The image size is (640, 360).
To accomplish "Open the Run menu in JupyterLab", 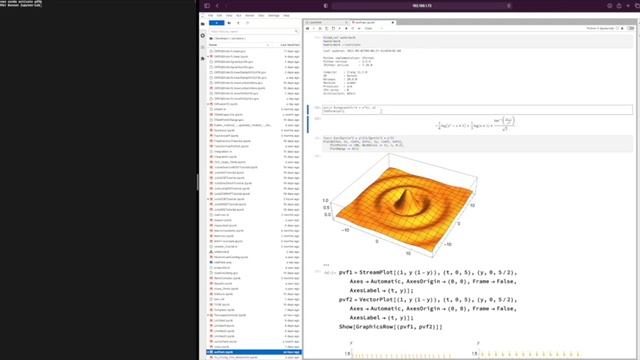I will [x=239, y=16].
